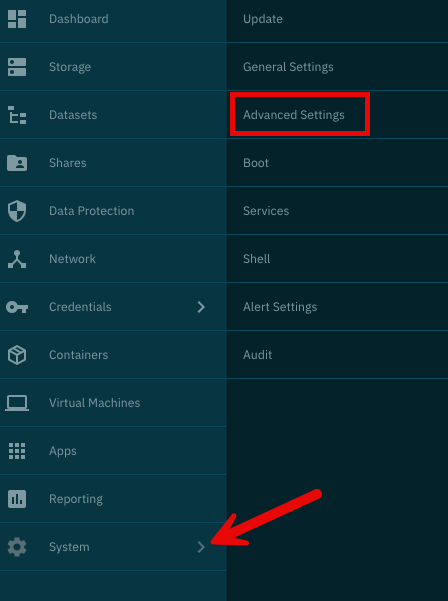Select Alert Settings entry
Viewport: 448px width, 601px height.
coord(280,307)
